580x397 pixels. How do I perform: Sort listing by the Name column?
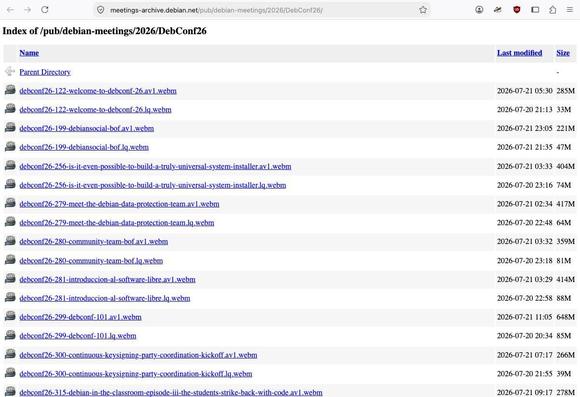tap(29, 53)
